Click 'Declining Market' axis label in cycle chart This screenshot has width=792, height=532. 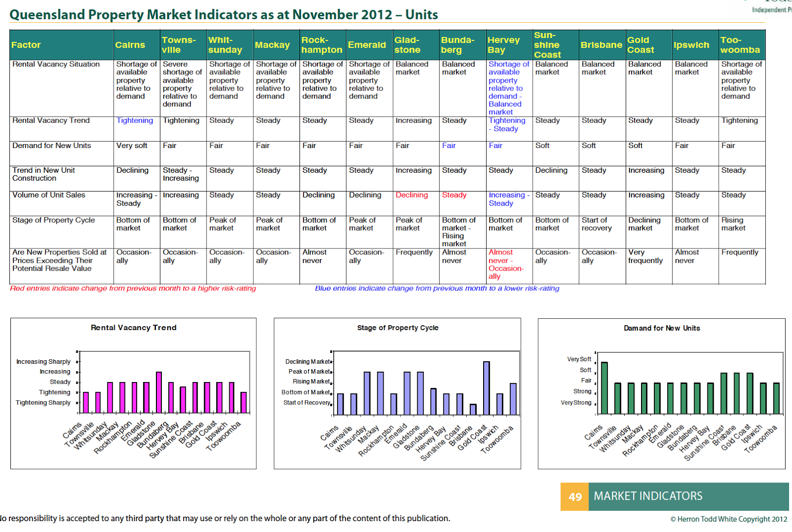[x=307, y=362]
